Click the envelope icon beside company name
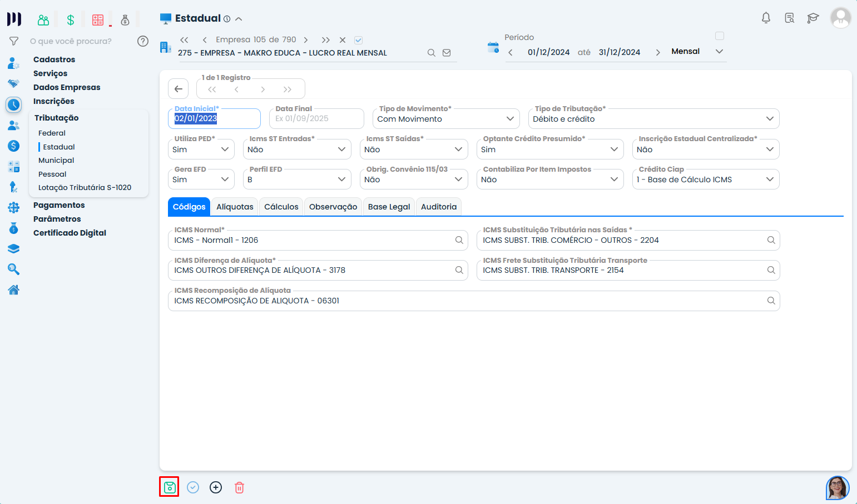The width and height of the screenshot is (857, 504). point(447,53)
